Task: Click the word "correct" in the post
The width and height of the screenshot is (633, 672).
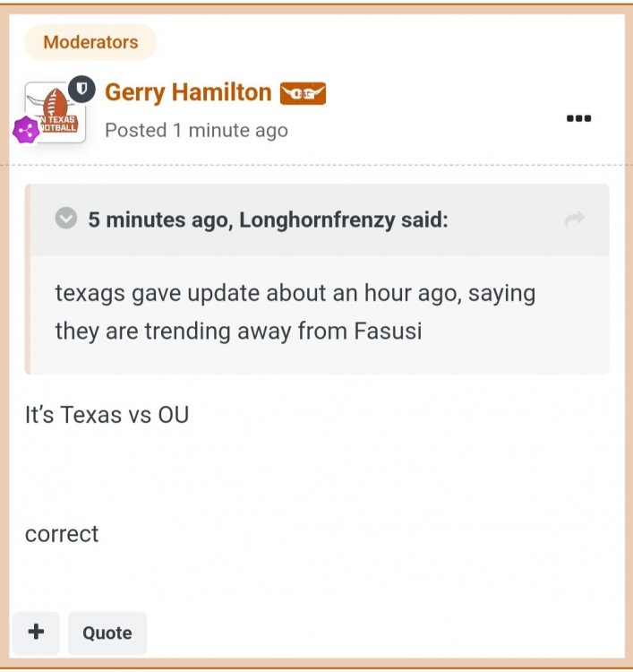Action: tap(62, 534)
